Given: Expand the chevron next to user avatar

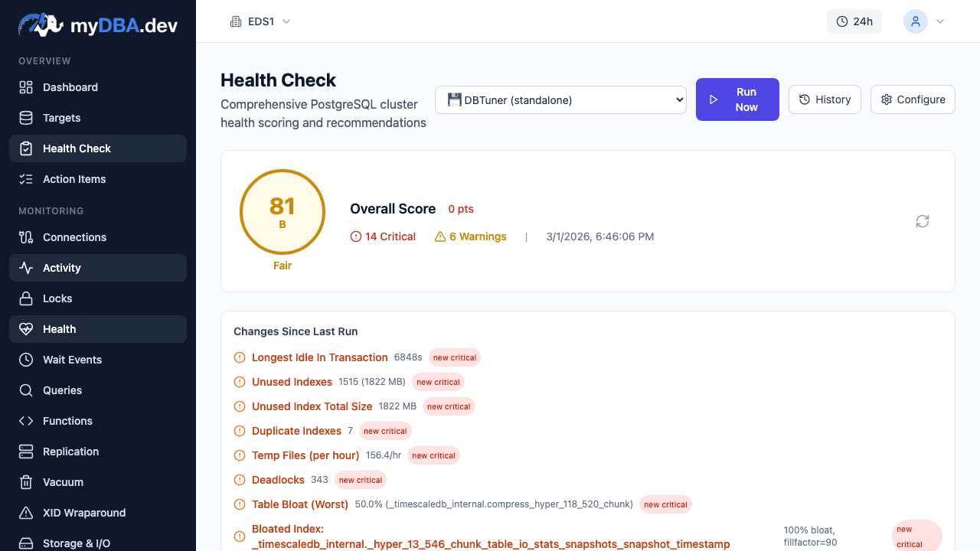Looking at the screenshot, I should 940,21.
